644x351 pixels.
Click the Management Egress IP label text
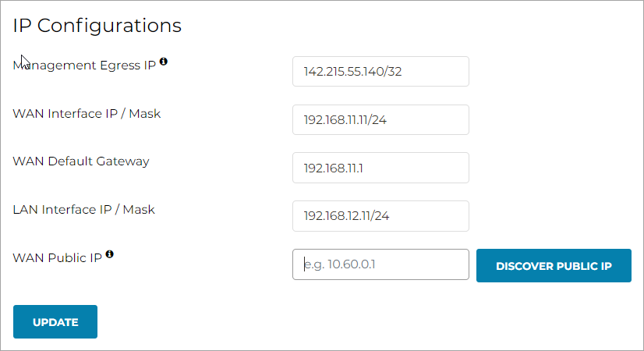(86, 66)
